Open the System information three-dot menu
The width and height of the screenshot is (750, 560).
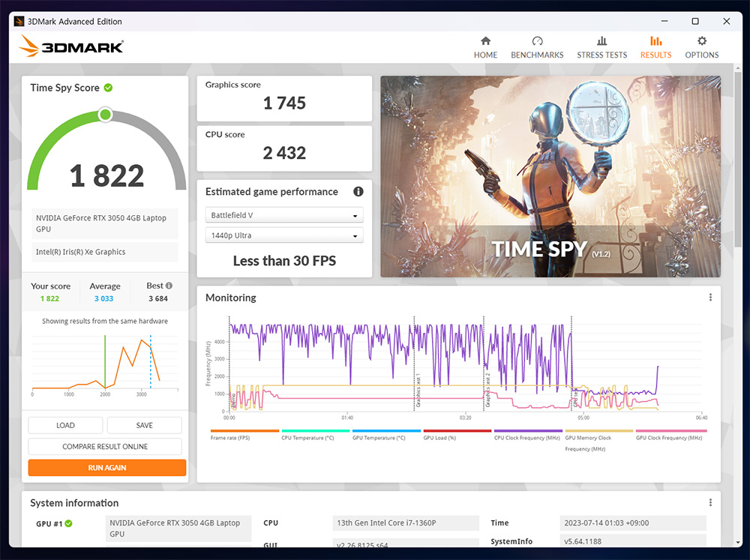(x=710, y=502)
